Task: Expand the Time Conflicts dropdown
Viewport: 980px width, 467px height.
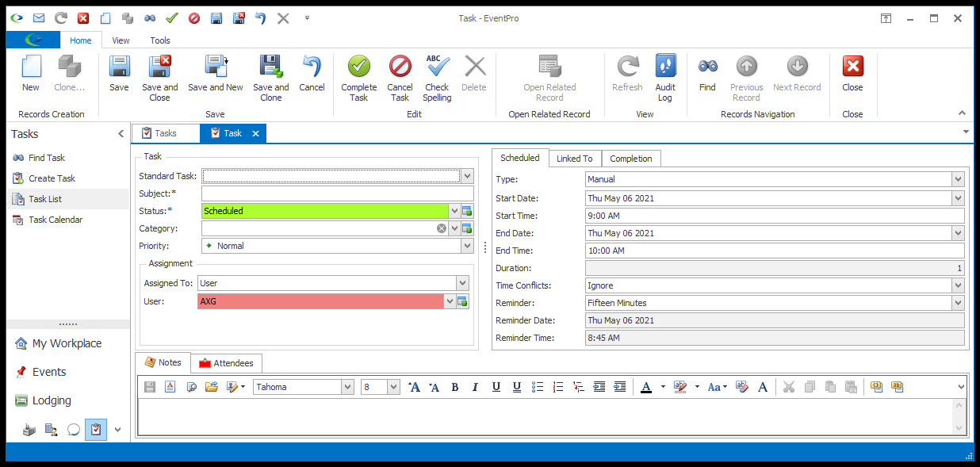Action: [959, 285]
